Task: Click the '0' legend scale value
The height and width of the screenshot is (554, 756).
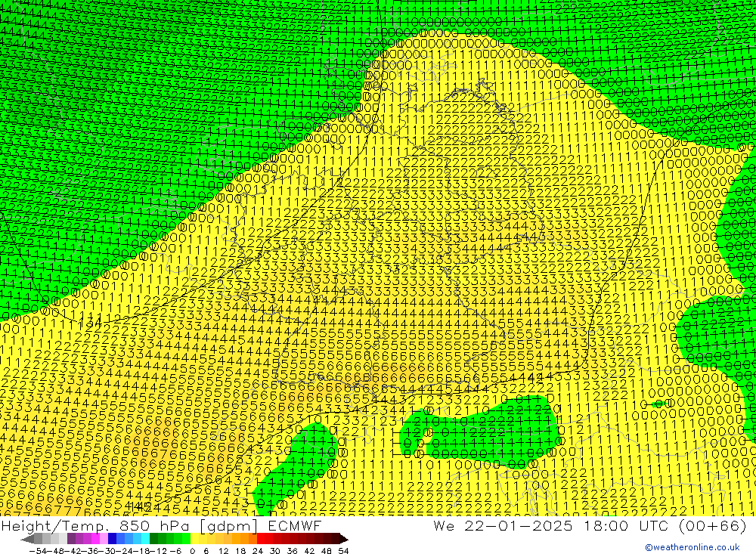Action: [192, 551]
